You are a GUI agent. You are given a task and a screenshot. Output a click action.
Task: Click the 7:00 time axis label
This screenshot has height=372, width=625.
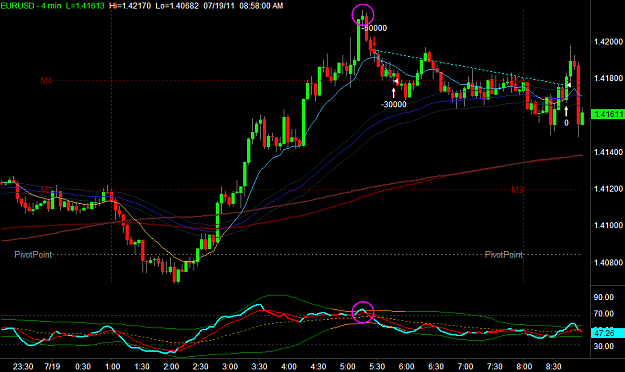[465, 366]
